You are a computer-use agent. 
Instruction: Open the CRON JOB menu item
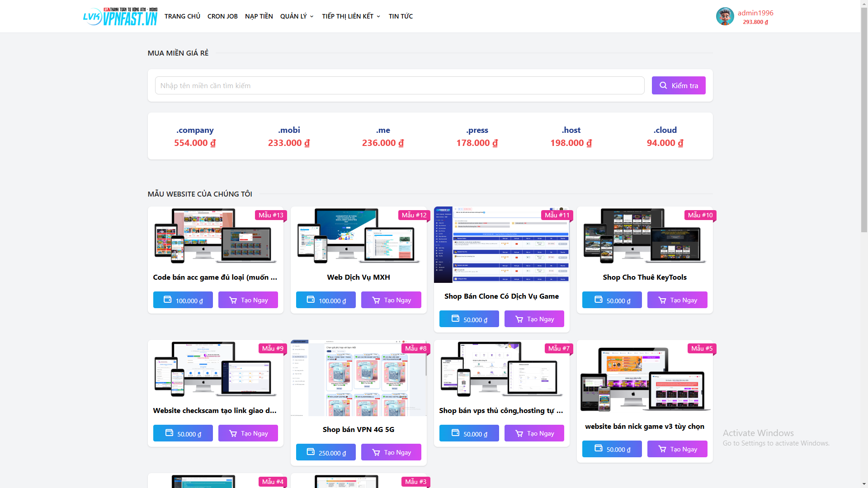tap(222, 16)
